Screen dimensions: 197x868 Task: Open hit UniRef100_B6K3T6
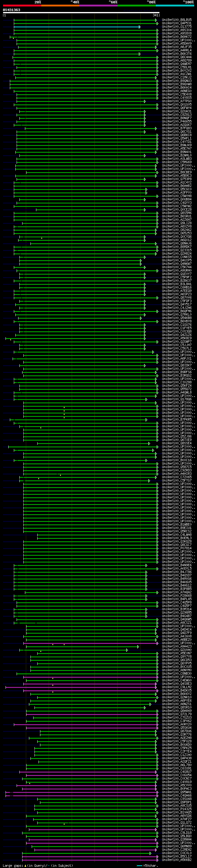pyautogui.click(x=176, y=54)
